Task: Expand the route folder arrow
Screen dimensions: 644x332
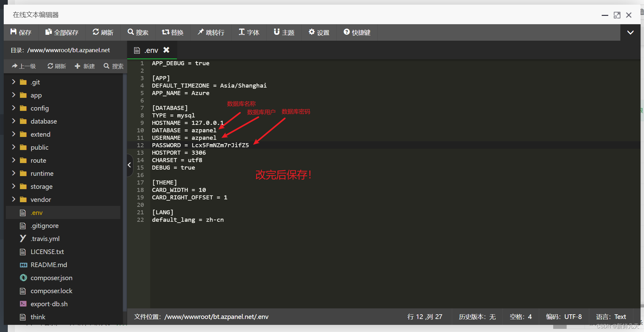Action: click(x=13, y=160)
